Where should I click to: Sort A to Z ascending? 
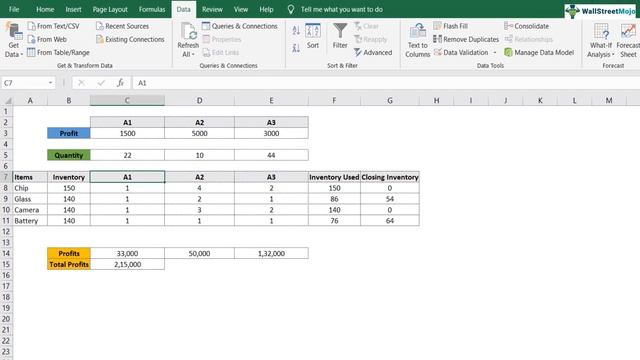296,30
